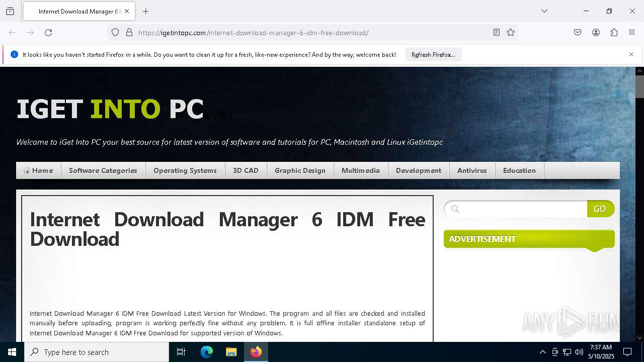This screenshot has width=644, height=362.
Task: Bookmark this page with star
Action: click(x=511, y=33)
